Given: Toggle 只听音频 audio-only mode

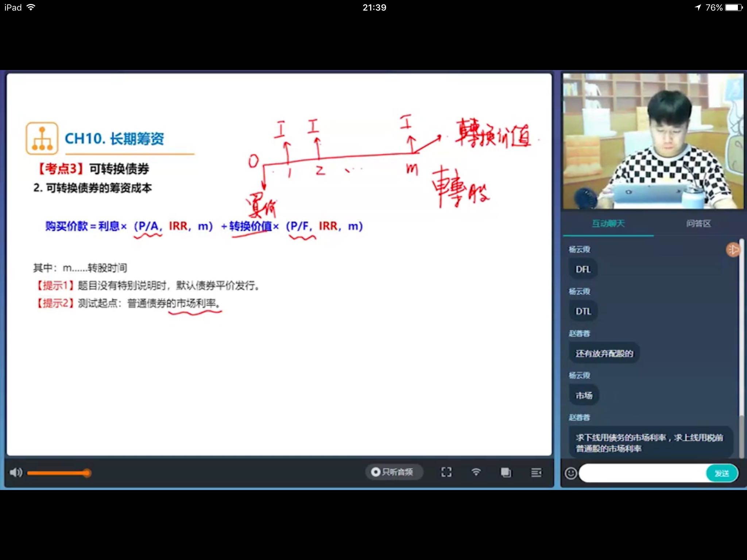Looking at the screenshot, I should coord(393,472).
